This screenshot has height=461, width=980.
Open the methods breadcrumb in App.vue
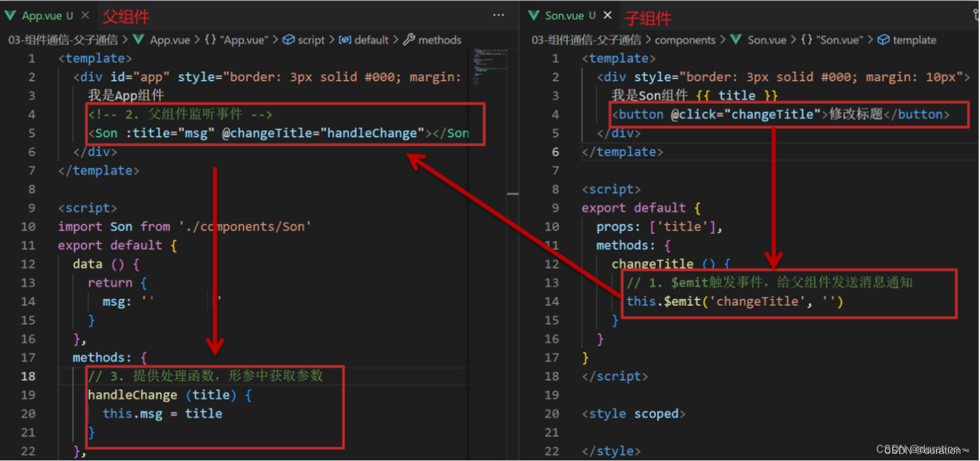tap(433, 40)
